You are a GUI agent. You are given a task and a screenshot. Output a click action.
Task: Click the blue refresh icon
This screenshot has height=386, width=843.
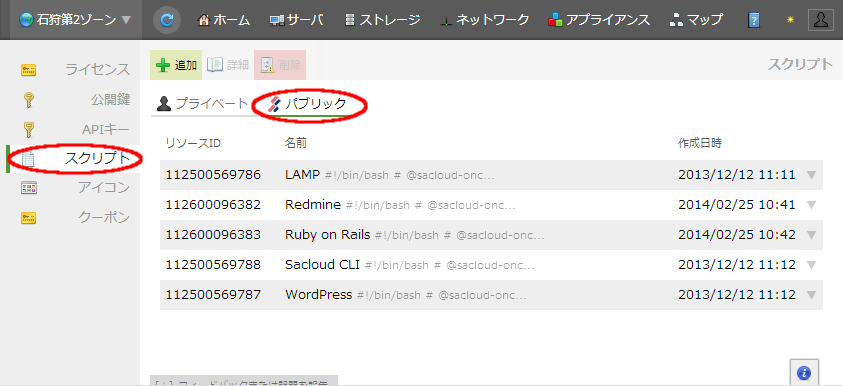(x=167, y=20)
